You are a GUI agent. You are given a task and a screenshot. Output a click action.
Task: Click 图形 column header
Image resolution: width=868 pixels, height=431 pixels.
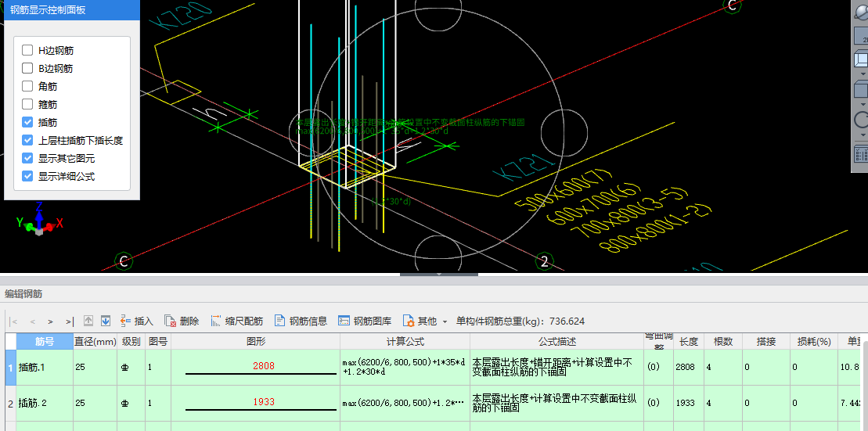pos(256,341)
